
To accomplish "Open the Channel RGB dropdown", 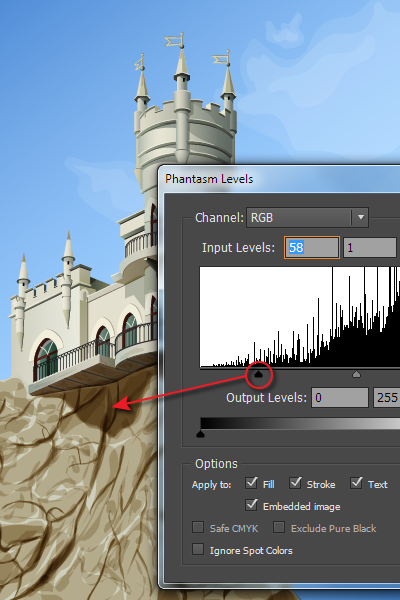I will [307, 217].
